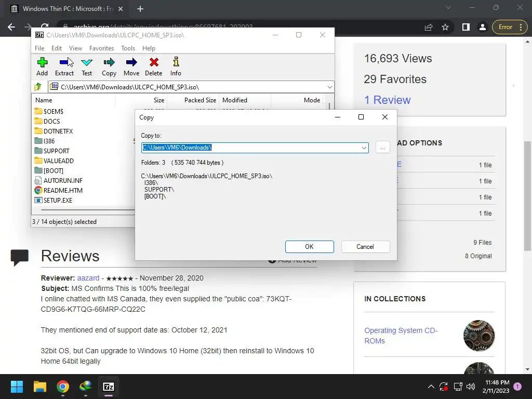This screenshot has width=532, height=399.
Task: Open volume control in system tray
Action: pos(471,387)
